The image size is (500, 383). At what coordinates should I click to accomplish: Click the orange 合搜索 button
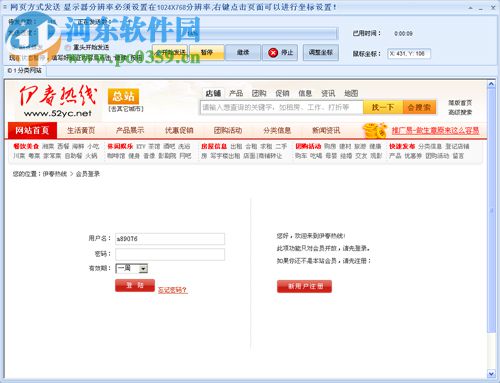click(x=419, y=107)
